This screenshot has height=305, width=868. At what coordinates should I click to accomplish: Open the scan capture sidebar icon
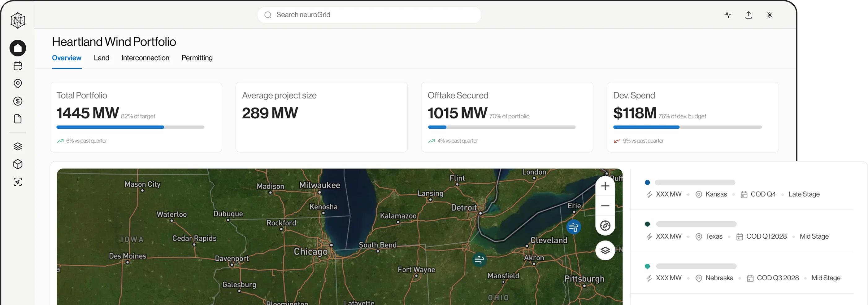[18, 182]
